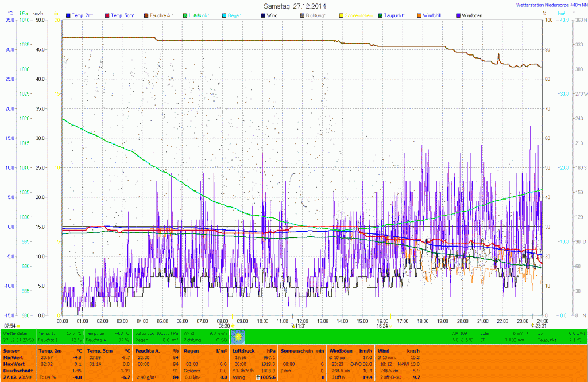Click the dark navy Wind legend square
Image resolution: width=588 pixels, height=382 pixels.
click(x=263, y=15)
